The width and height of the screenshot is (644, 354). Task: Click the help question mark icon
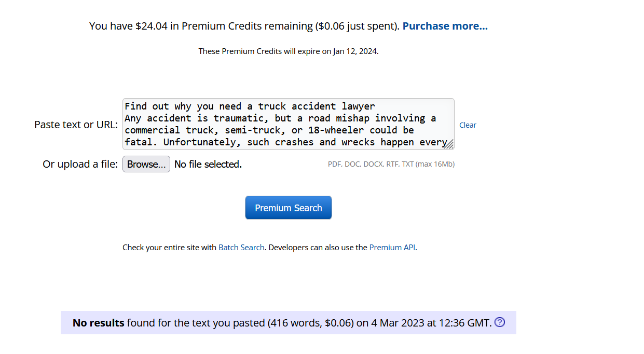tap(500, 322)
